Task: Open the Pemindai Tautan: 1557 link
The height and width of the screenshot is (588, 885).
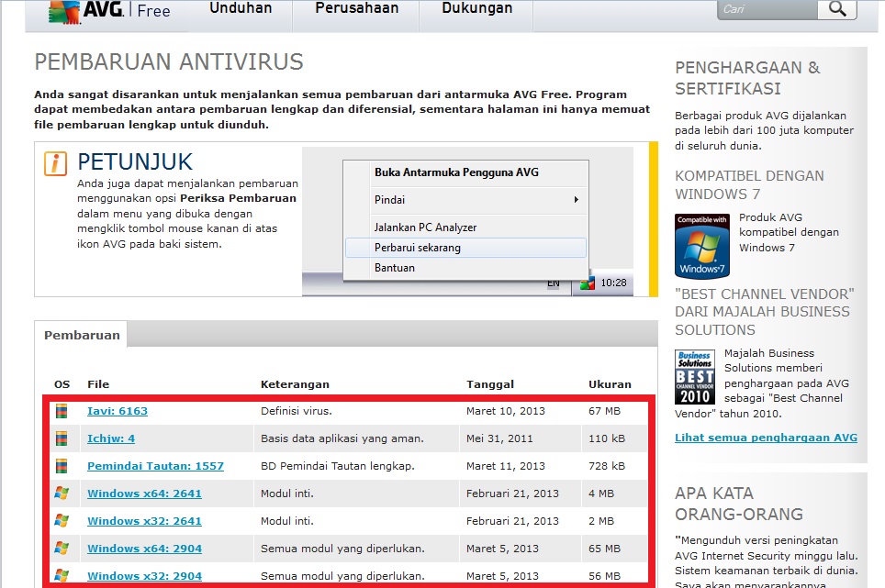Action: pos(155,466)
